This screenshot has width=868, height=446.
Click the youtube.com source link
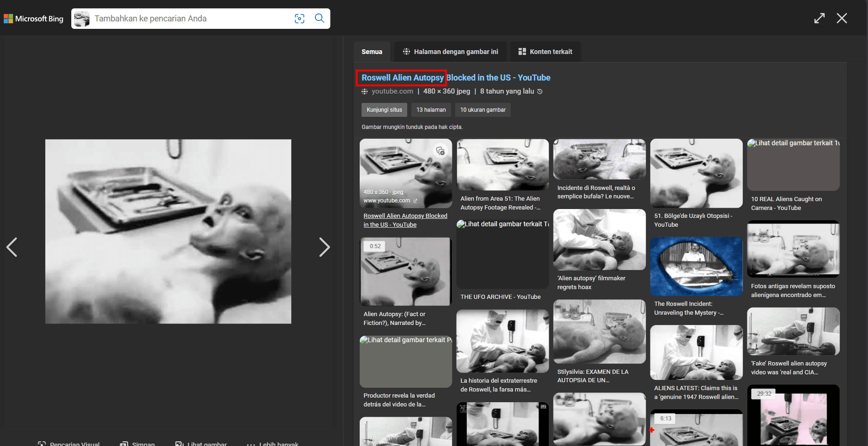pos(392,92)
